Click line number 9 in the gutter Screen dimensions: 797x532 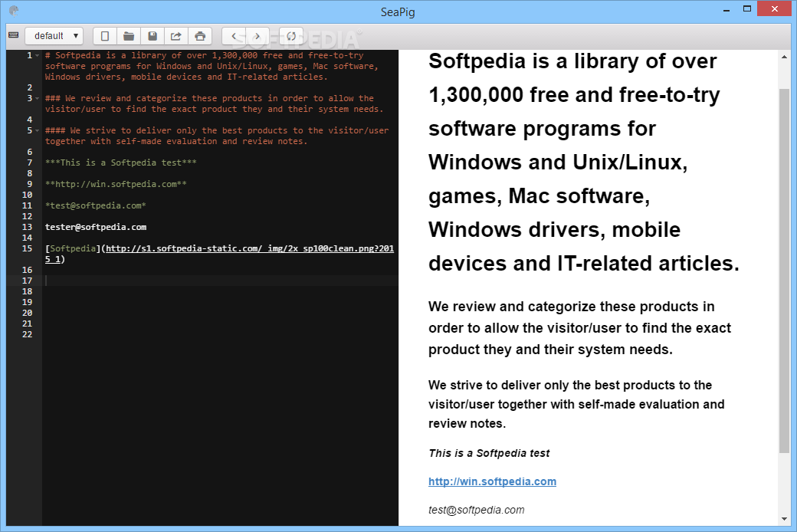coord(29,184)
